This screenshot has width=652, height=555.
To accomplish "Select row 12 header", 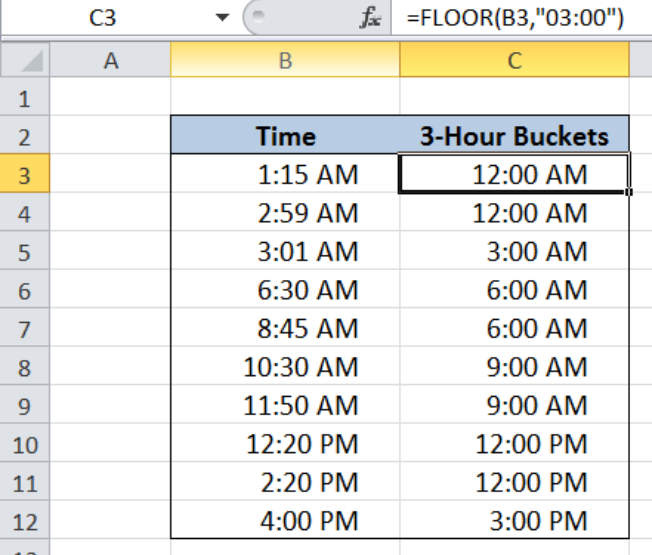I will click(x=25, y=521).
